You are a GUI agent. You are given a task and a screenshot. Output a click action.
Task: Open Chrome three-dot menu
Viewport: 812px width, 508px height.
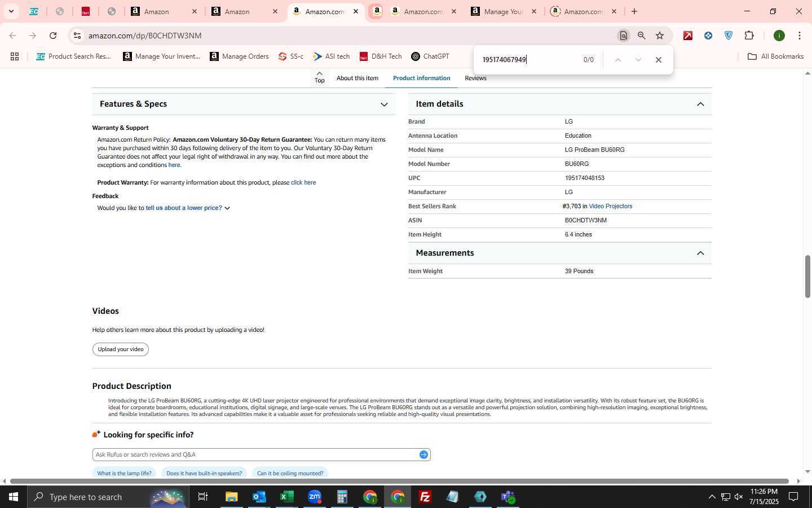click(800, 36)
